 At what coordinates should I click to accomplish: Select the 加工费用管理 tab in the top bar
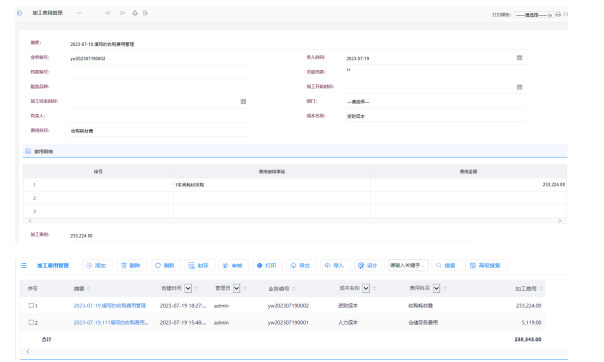tap(47, 13)
